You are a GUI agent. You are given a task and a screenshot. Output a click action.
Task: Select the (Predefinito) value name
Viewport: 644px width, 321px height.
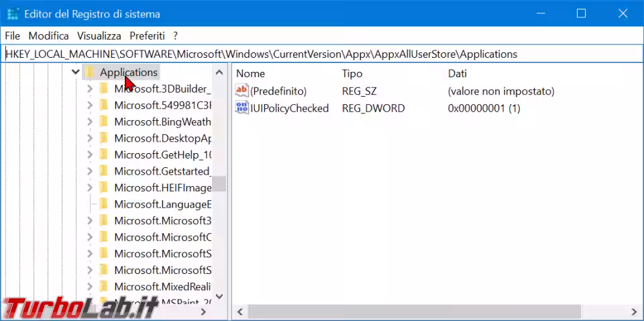pos(278,91)
